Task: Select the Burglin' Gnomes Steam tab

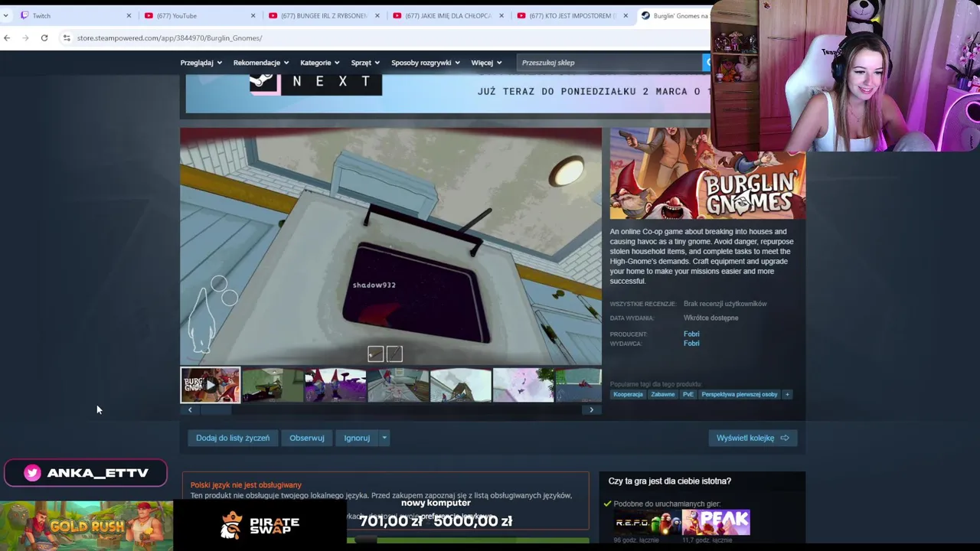Action: [674, 15]
